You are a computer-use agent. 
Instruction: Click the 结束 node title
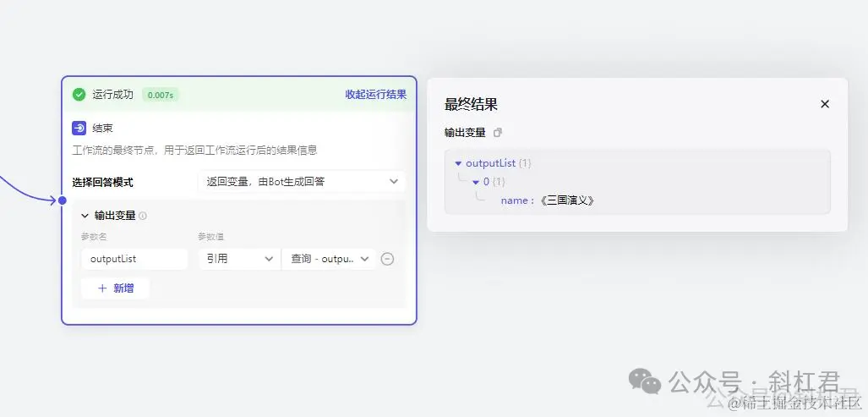(102, 129)
